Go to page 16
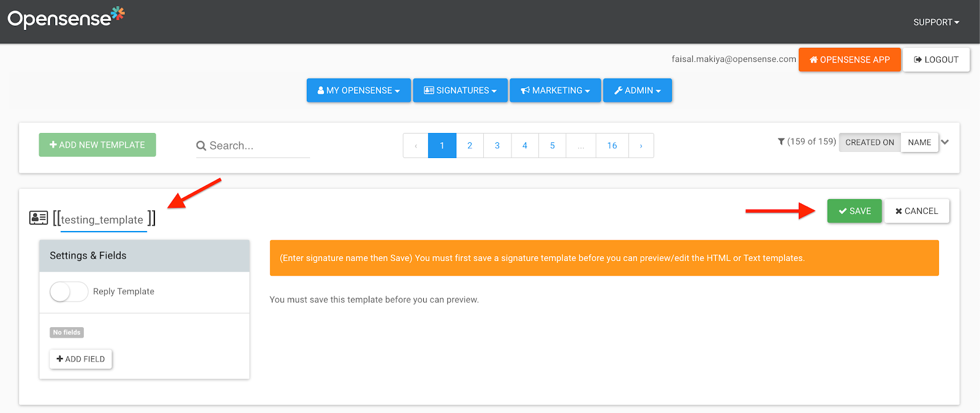 [612, 146]
